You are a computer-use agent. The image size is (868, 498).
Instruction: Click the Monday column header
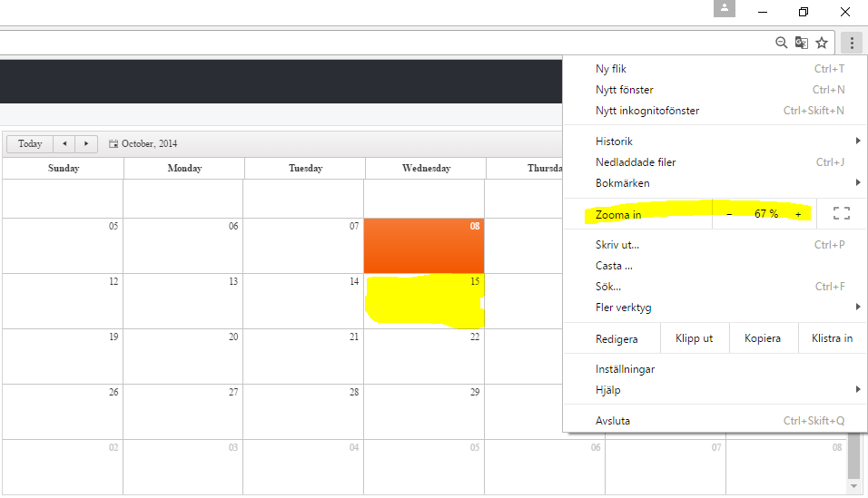184,168
